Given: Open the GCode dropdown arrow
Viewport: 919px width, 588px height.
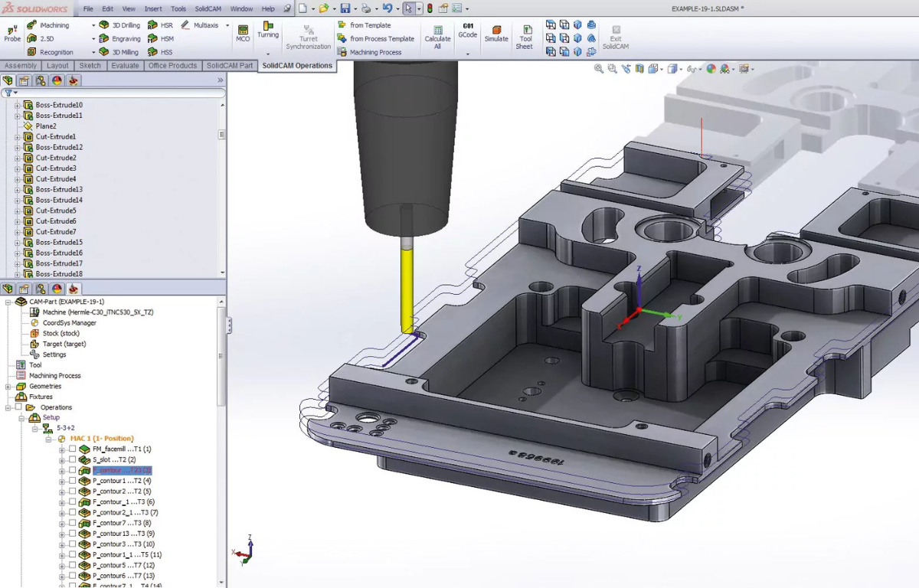Looking at the screenshot, I should tap(467, 54).
